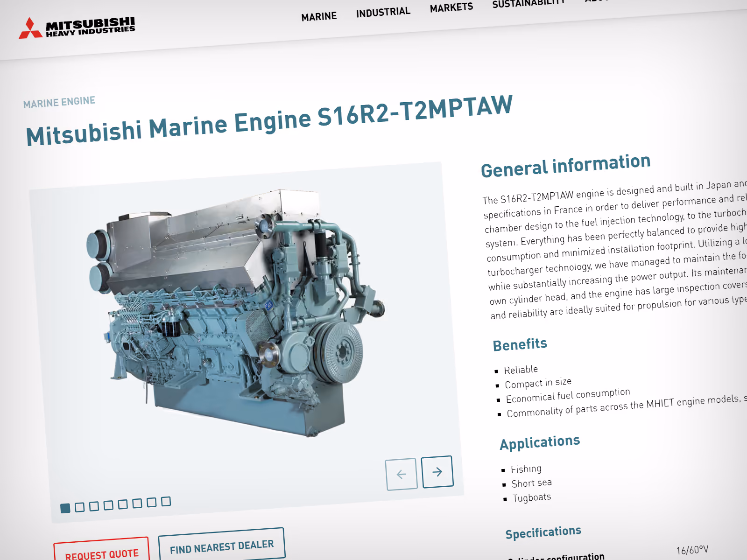The width and height of the screenshot is (747, 560).
Task: Click the Commonality of parts benefit line
Action: click(x=627, y=406)
